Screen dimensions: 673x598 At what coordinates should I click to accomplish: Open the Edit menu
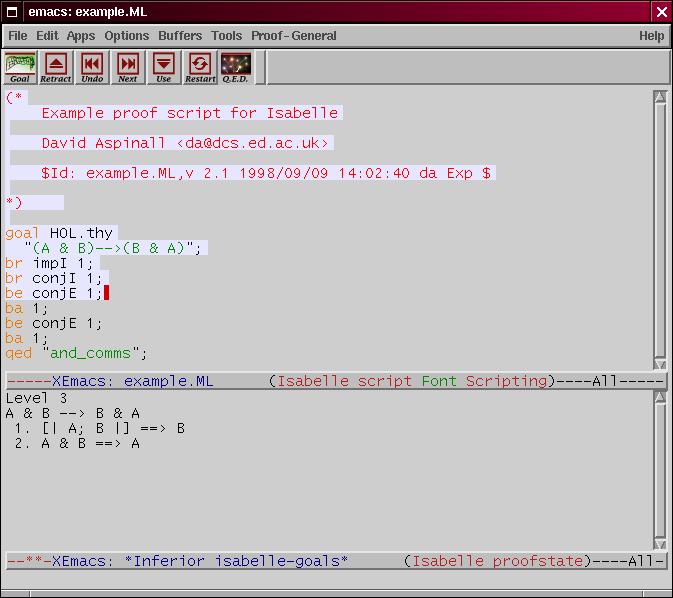coord(47,36)
